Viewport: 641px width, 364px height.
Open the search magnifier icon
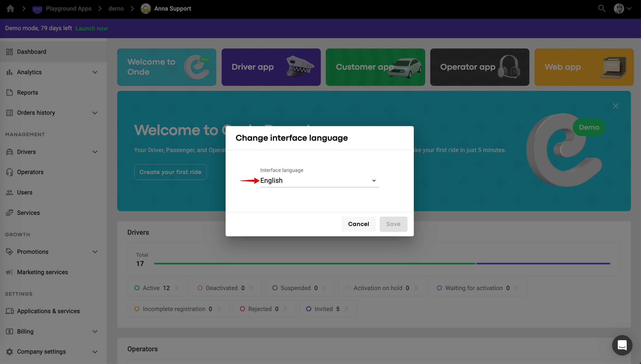(602, 8)
